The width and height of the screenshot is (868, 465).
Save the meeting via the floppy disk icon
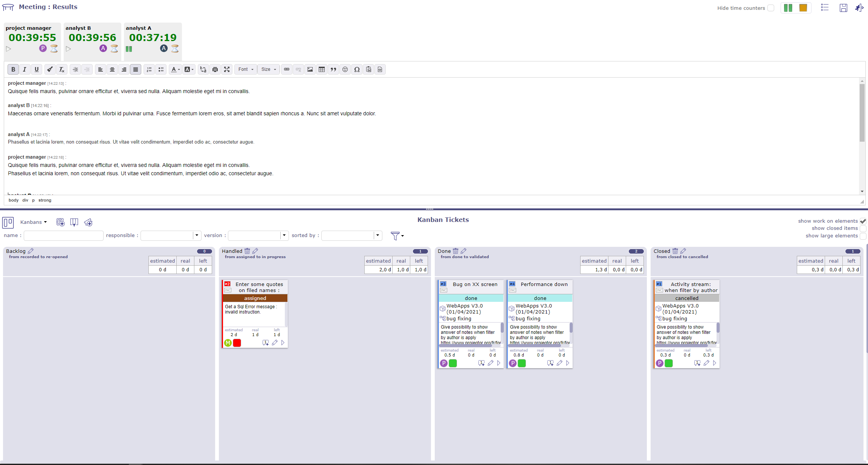(844, 8)
